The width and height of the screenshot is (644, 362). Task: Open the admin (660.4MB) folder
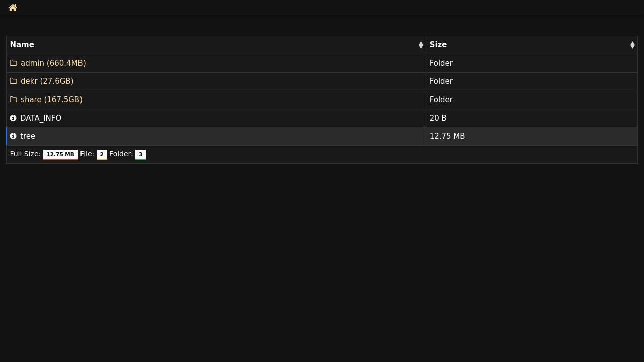pos(53,63)
